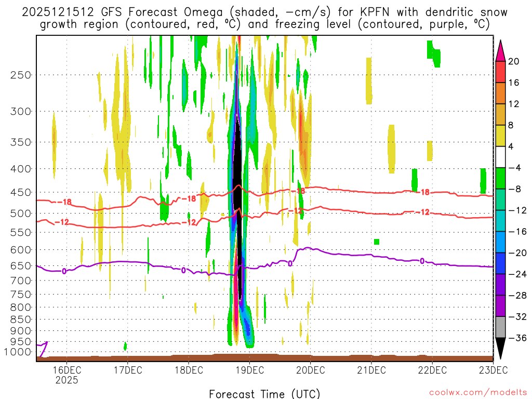Click the colorbar value label -4
The width and height of the screenshot is (532, 399).
coord(514,168)
